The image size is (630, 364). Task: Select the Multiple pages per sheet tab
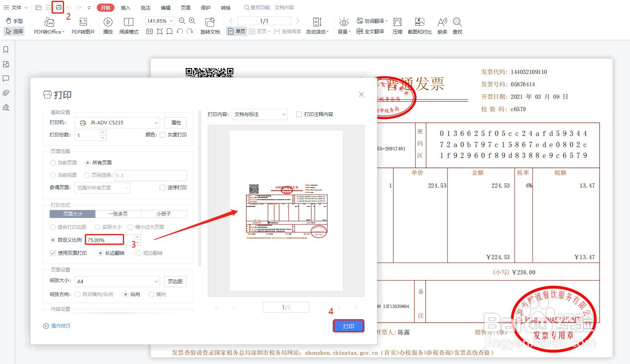point(118,214)
